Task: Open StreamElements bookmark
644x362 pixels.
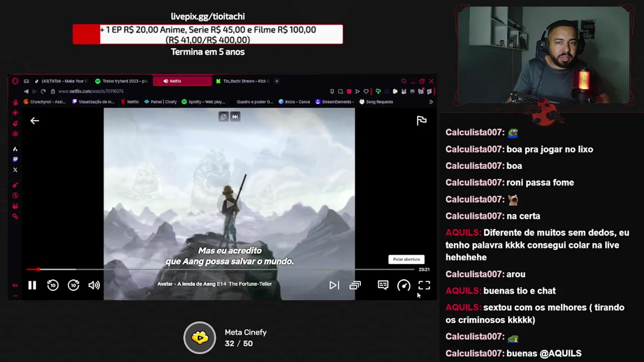Action: tap(336, 102)
